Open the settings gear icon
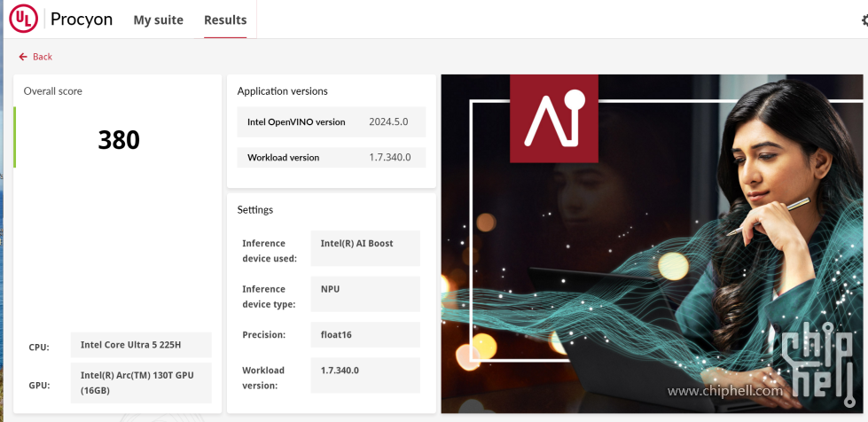868x422 pixels. coord(864,20)
